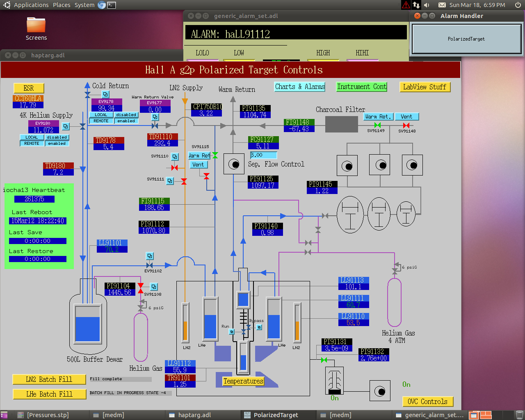Click the left LN2 level bar in cryostat
This screenshot has height=420, width=525.
[185, 322]
